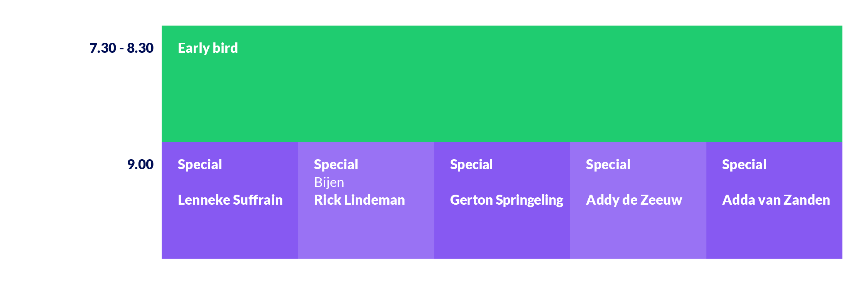Select the Rick Lindeman speaker name

(x=359, y=200)
